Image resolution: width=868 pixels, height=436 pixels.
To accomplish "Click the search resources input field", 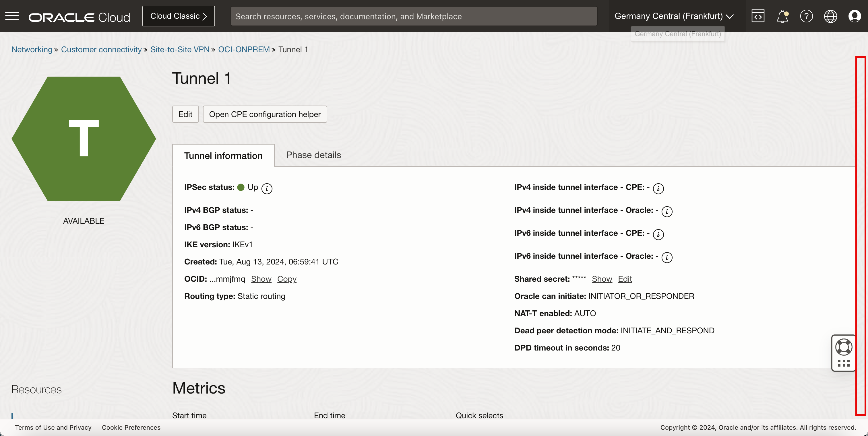I will (414, 16).
